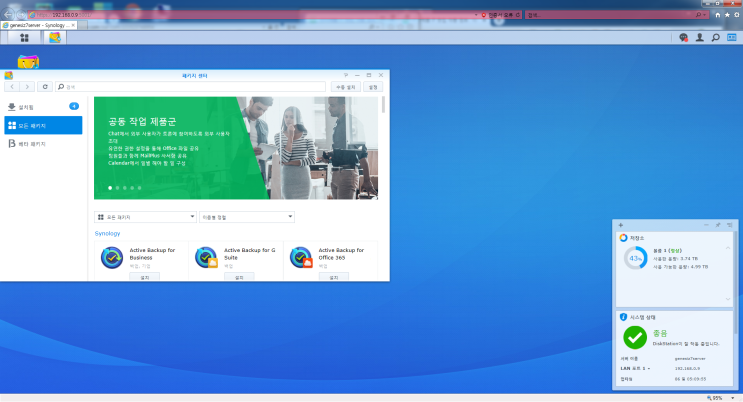The width and height of the screenshot is (743, 402).
Task: Open browser address bar dropdown arrow
Action: point(476,15)
